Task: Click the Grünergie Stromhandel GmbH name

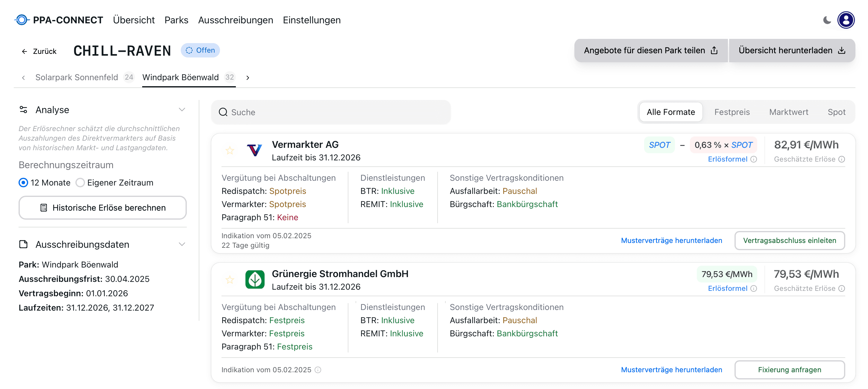Action: pyautogui.click(x=340, y=274)
